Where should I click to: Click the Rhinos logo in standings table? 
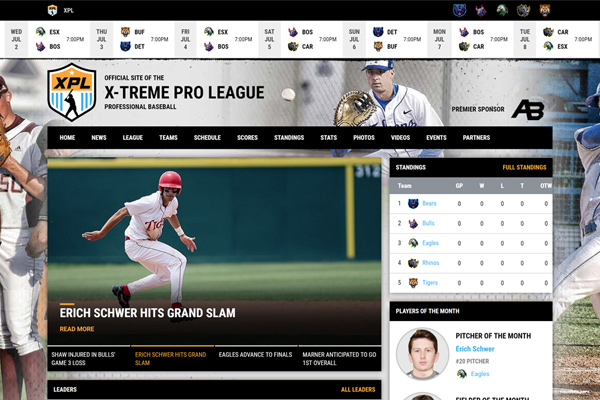point(412,263)
